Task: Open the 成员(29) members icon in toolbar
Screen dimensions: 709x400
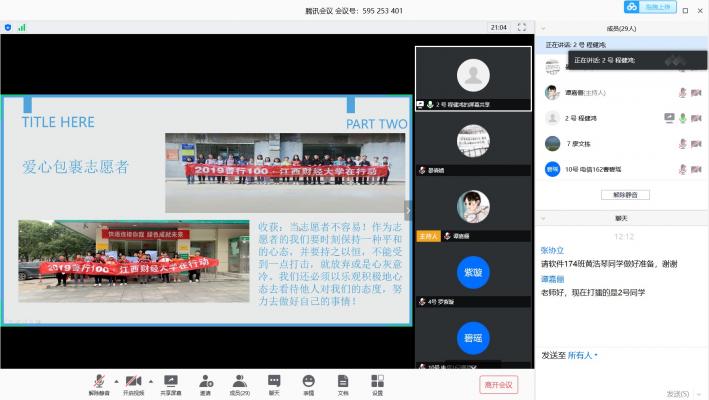Action: 240,383
